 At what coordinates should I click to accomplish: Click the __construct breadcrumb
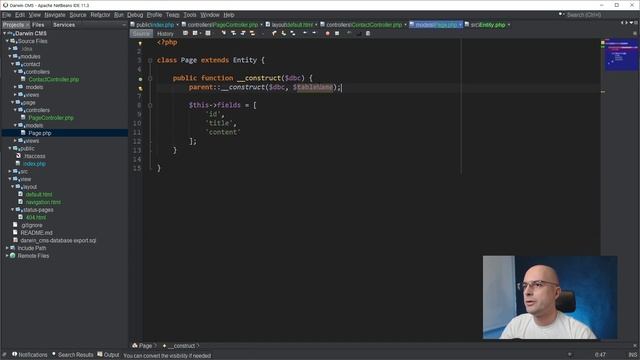tap(181, 346)
